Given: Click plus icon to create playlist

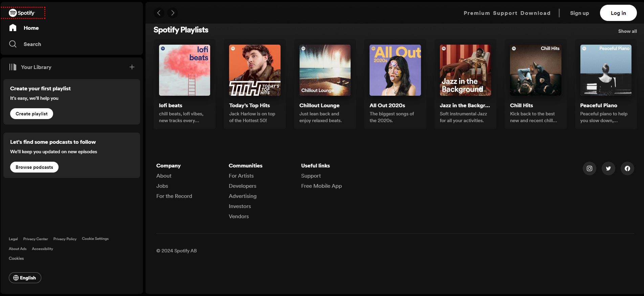Looking at the screenshot, I should [x=132, y=67].
